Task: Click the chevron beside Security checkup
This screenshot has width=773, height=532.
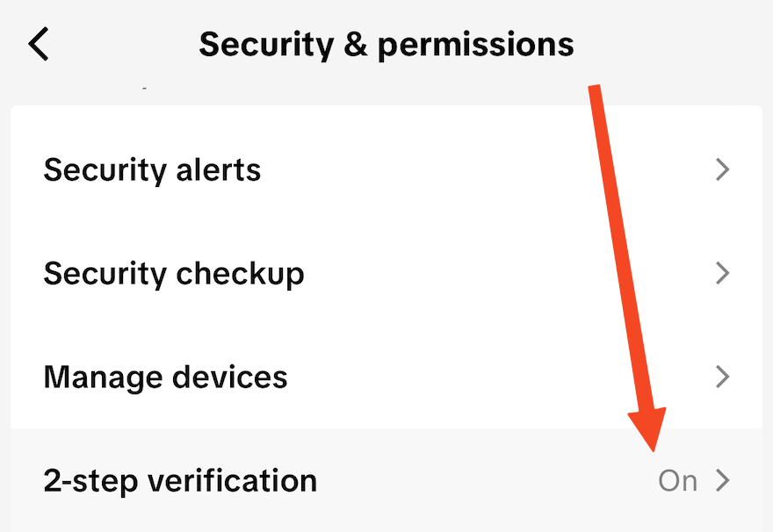Action: pos(722,273)
